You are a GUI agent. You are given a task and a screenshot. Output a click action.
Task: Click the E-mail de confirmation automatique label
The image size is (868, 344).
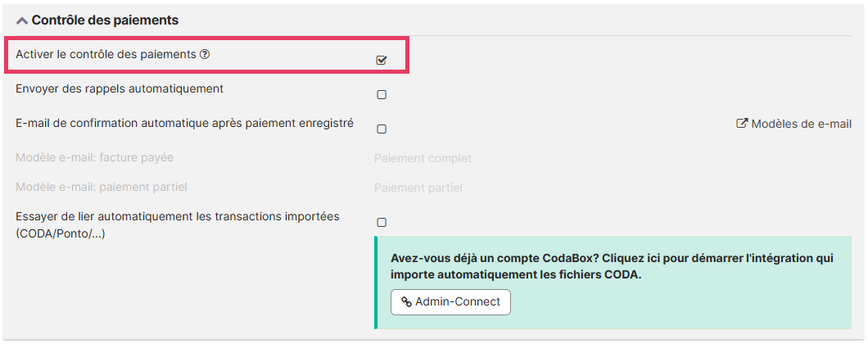(184, 123)
